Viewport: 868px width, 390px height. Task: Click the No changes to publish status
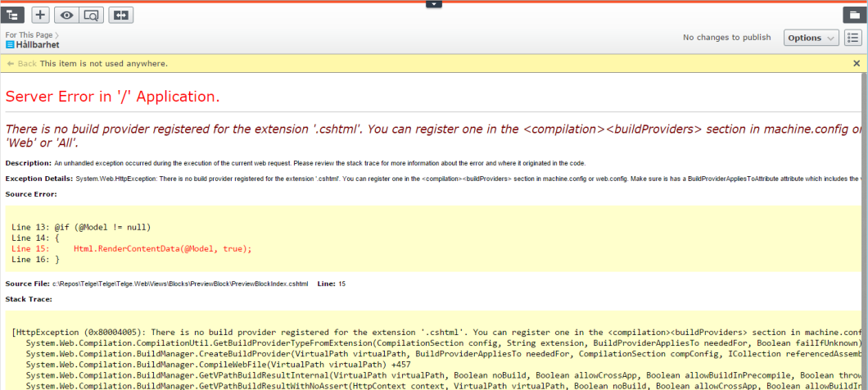point(726,38)
